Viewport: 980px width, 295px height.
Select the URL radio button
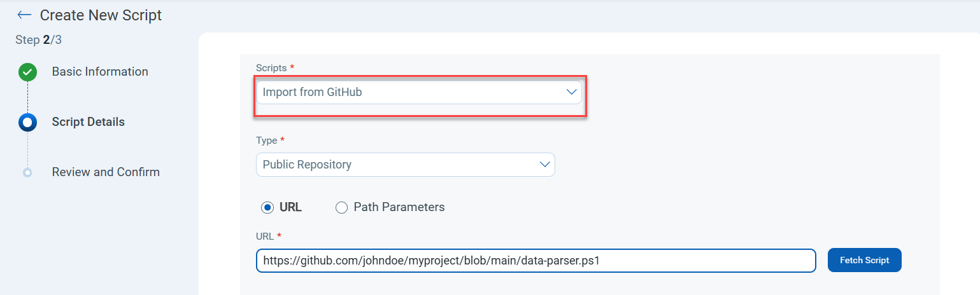[x=267, y=207]
